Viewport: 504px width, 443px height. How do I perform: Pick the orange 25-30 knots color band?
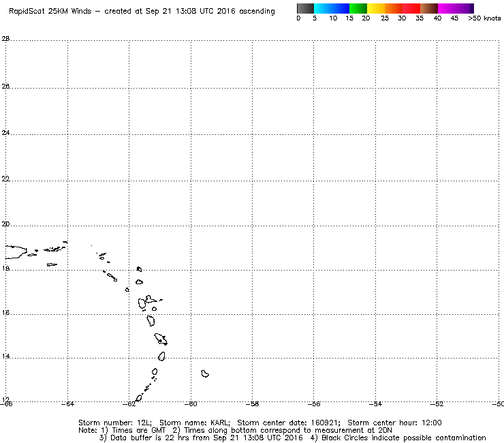(394, 8)
